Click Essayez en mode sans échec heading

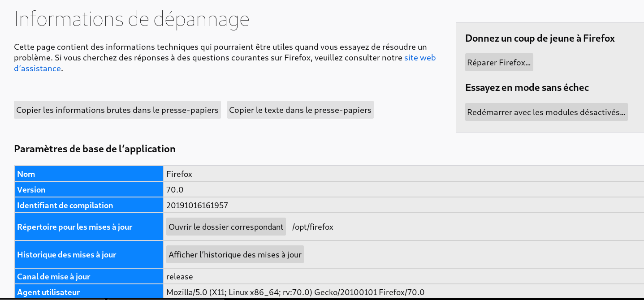coord(527,88)
